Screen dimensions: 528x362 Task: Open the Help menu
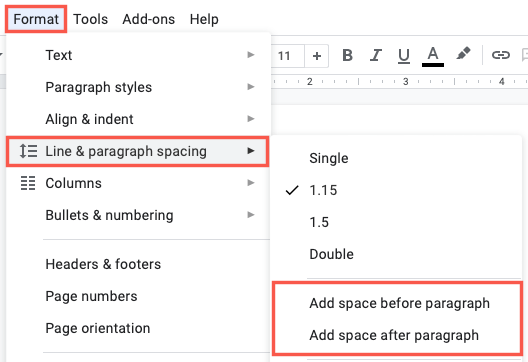204,19
